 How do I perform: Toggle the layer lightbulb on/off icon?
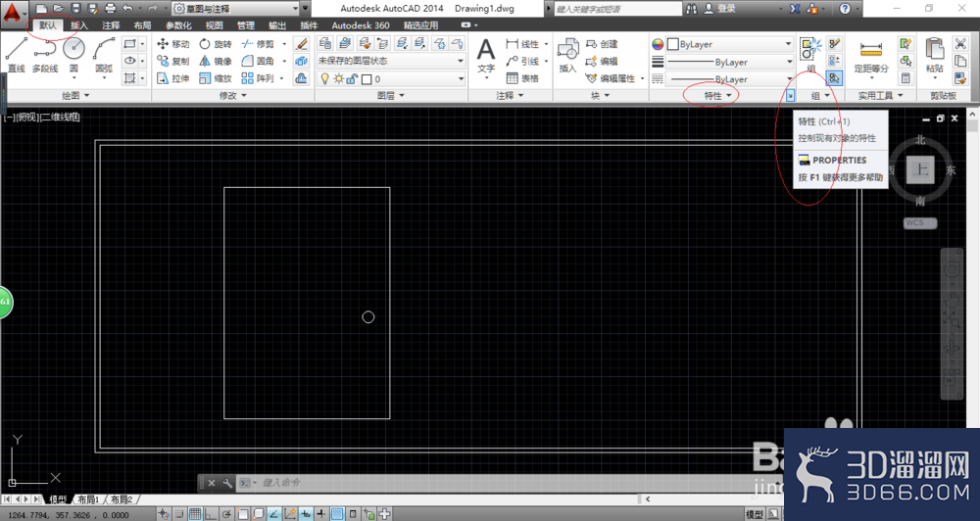coord(324,78)
